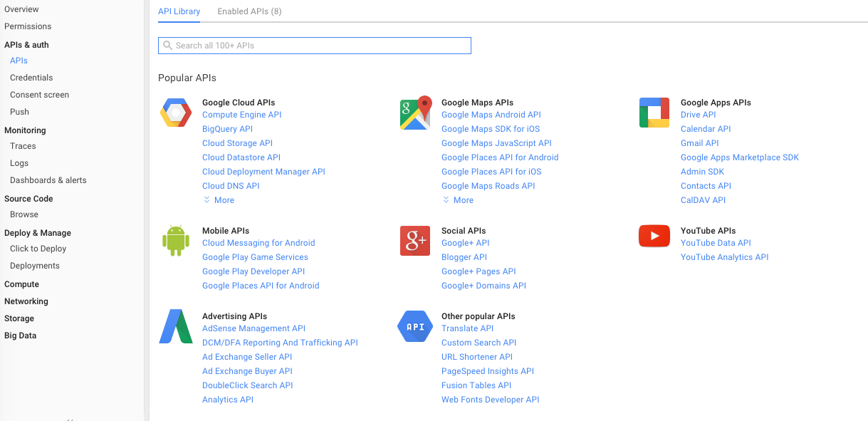Expand the Compute sidebar section
This screenshot has width=868, height=421.
click(21, 284)
